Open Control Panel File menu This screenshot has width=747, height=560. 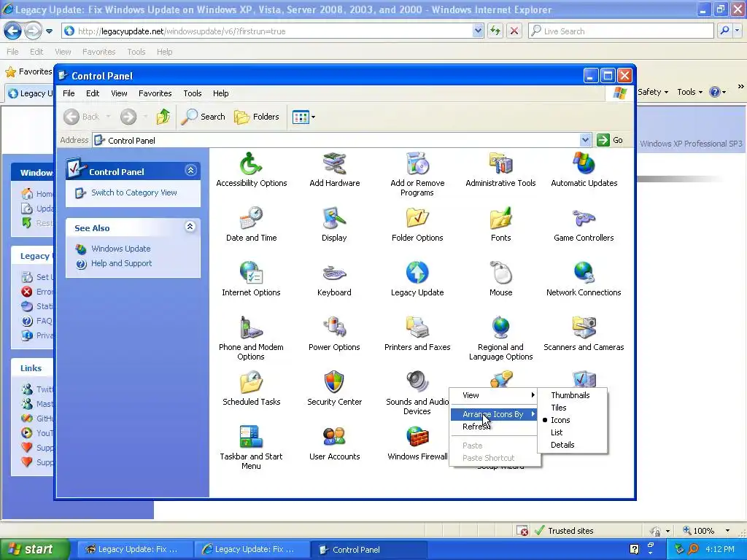(69, 93)
